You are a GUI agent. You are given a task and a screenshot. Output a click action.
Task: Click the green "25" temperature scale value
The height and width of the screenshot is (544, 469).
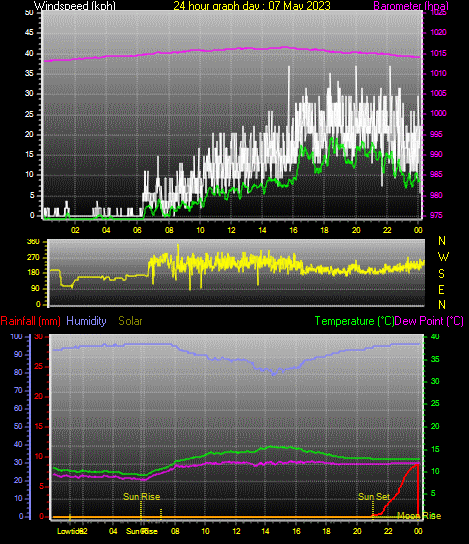[435, 403]
